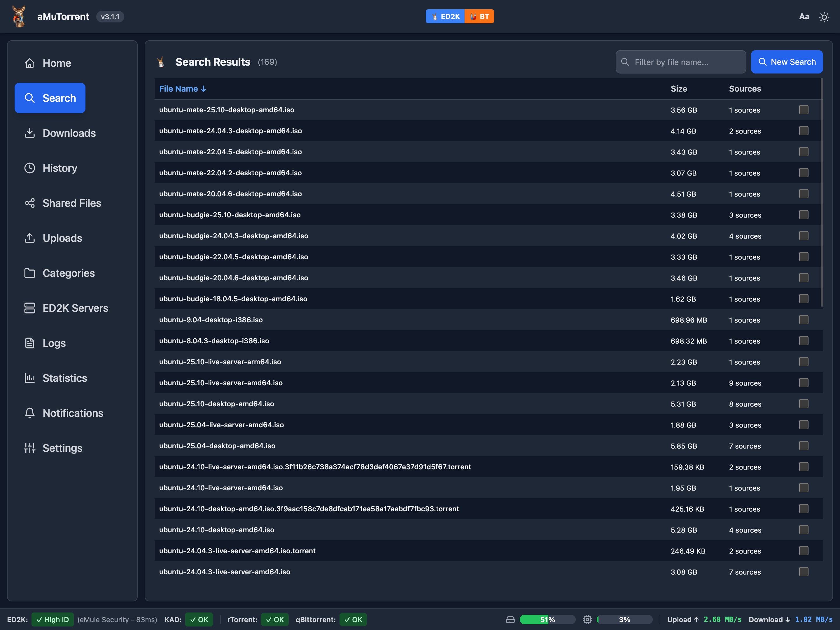Select checkbox for ubuntu-budgie-24.04.3-desktop-amd64.iso

click(804, 236)
